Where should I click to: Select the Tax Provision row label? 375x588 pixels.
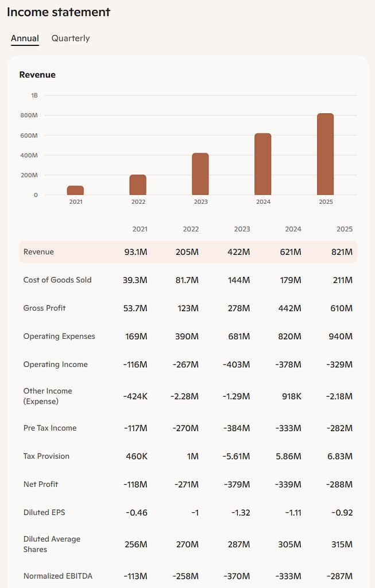46,456
